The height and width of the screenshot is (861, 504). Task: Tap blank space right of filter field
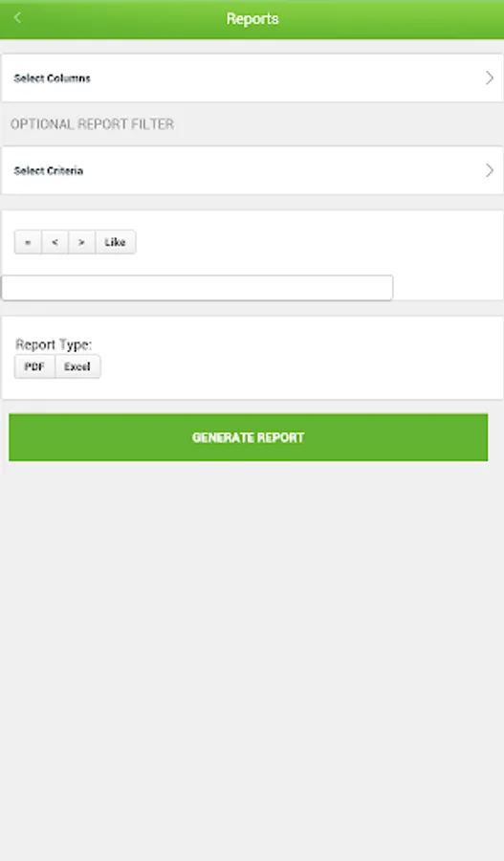[x=448, y=288]
